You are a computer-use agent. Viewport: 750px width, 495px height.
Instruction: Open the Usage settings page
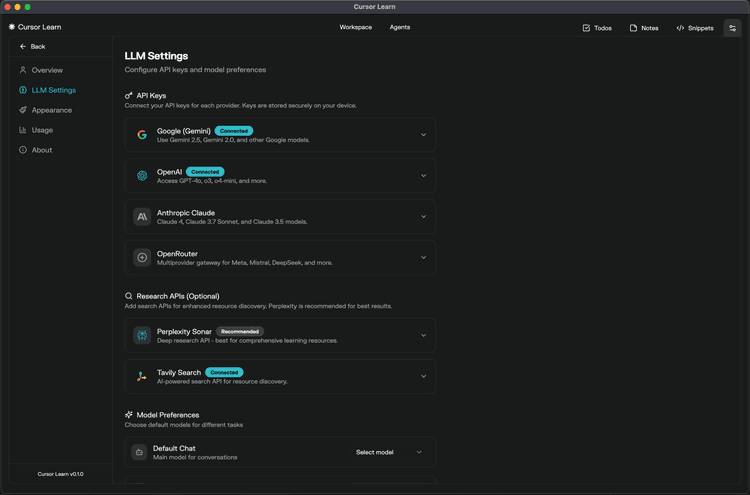42,130
